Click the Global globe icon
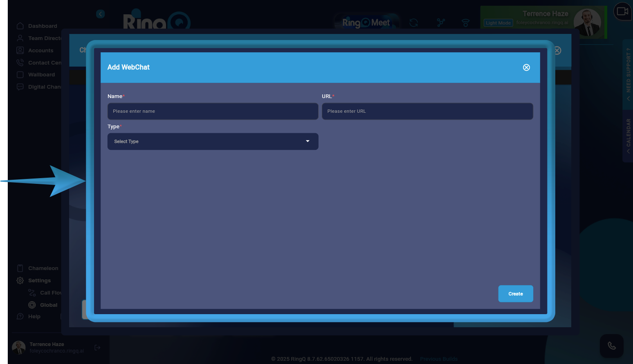This screenshot has width=633, height=364. [x=32, y=305]
